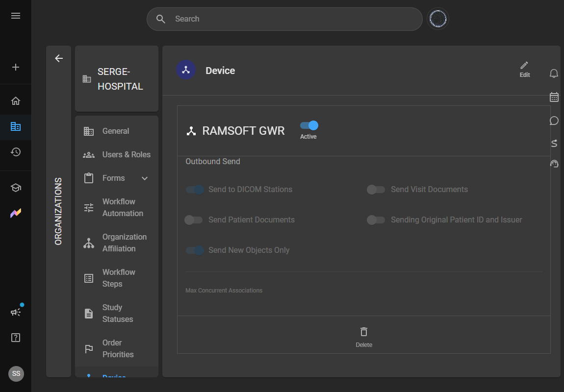The image size is (564, 392).
Task: Toggle Sending Original Patient ID and Issuer
Action: (376, 220)
